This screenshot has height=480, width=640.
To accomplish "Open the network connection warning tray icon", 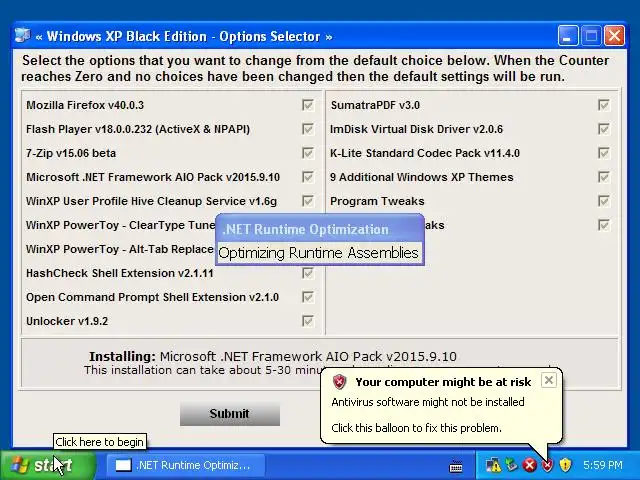I will pos(493,465).
